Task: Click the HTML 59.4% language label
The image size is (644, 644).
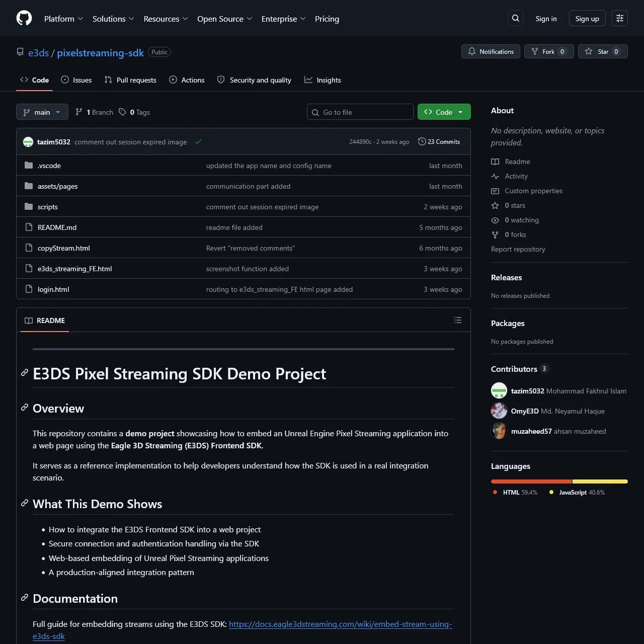Action: click(x=515, y=492)
